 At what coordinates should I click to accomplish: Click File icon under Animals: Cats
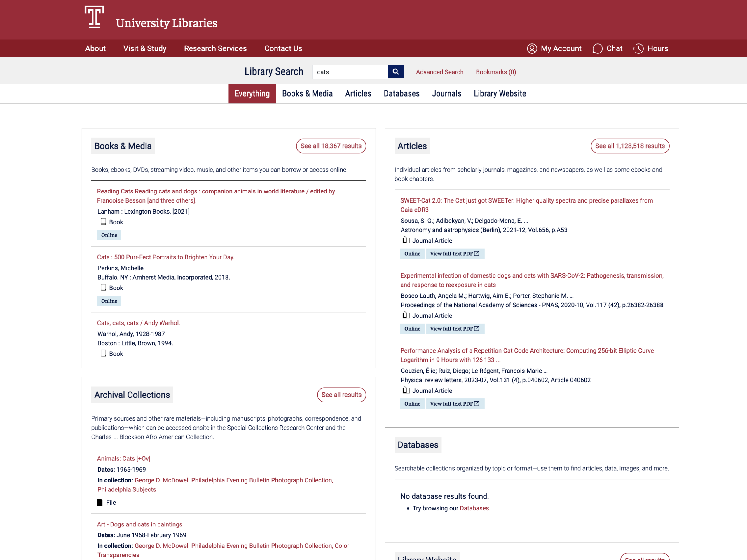click(100, 502)
